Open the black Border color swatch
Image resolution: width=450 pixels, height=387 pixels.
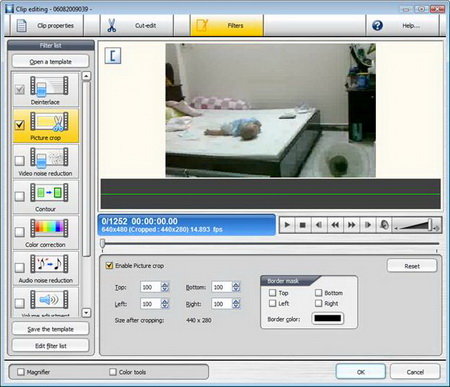pyautogui.click(x=328, y=318)
